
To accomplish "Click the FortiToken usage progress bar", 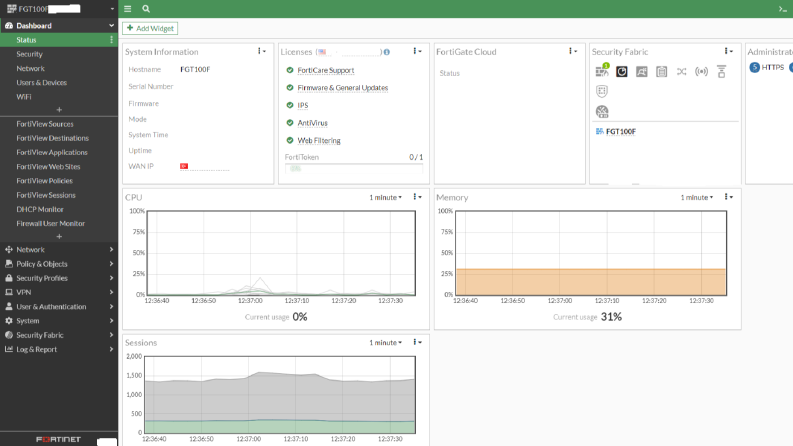I will coord(354,168).
